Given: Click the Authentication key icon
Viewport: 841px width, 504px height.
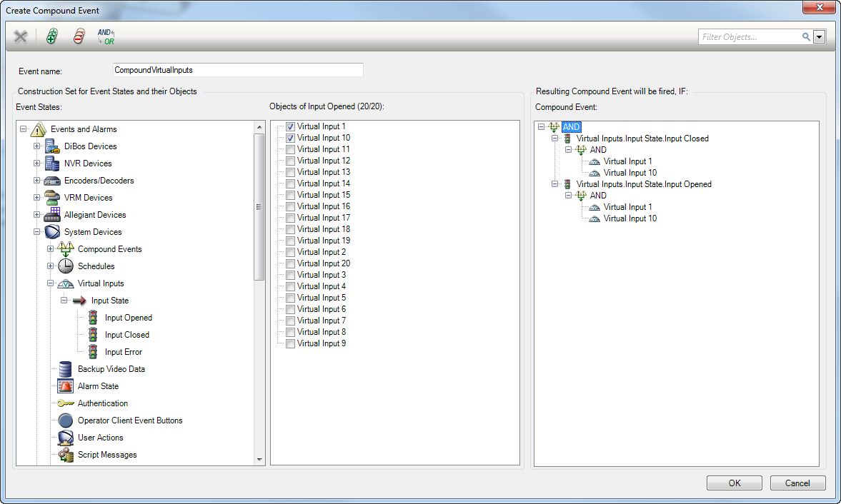Looking at the screenshot, I should click(66, 403).
